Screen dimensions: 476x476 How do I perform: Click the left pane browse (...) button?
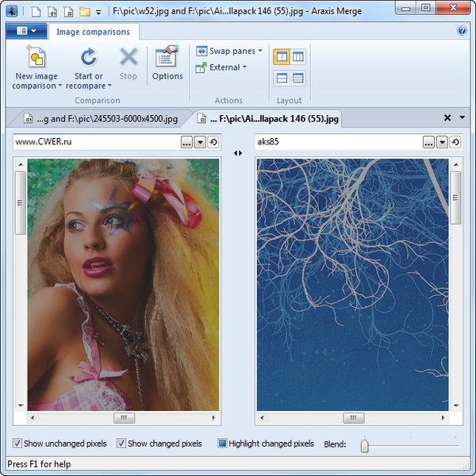pos(186,142)
